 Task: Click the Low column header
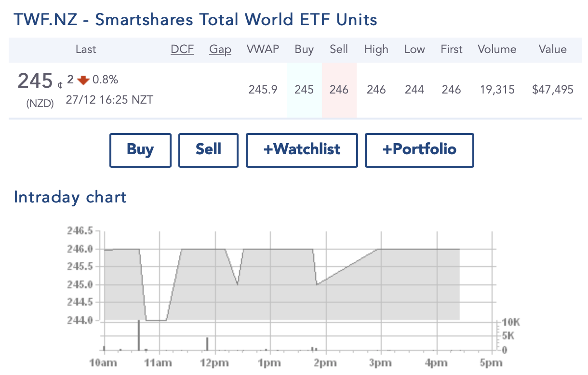point(414,49)
